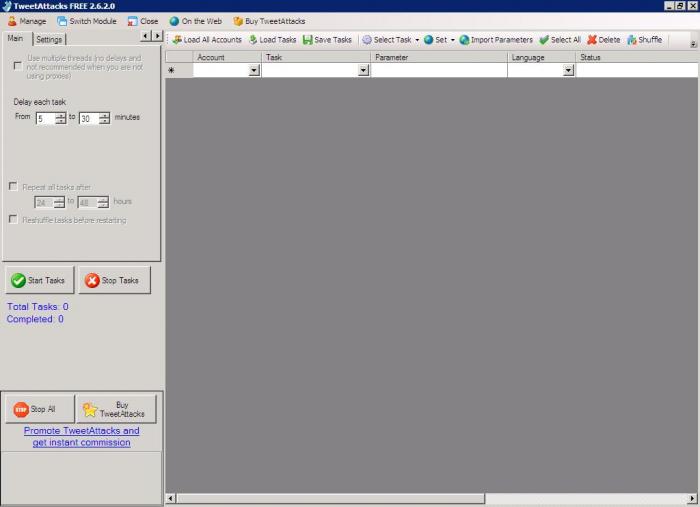Viewport: 700px width, 507px height.
Task: Toggle Repeat all tasks after checkbox
Action: tap(13, 186)
